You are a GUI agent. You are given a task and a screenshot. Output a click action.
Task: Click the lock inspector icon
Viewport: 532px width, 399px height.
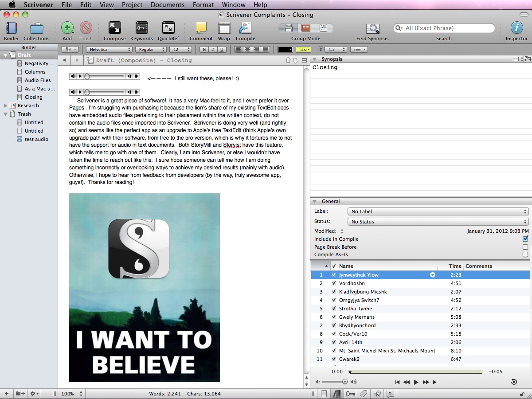pyautogui.click(x=522, y=394)
